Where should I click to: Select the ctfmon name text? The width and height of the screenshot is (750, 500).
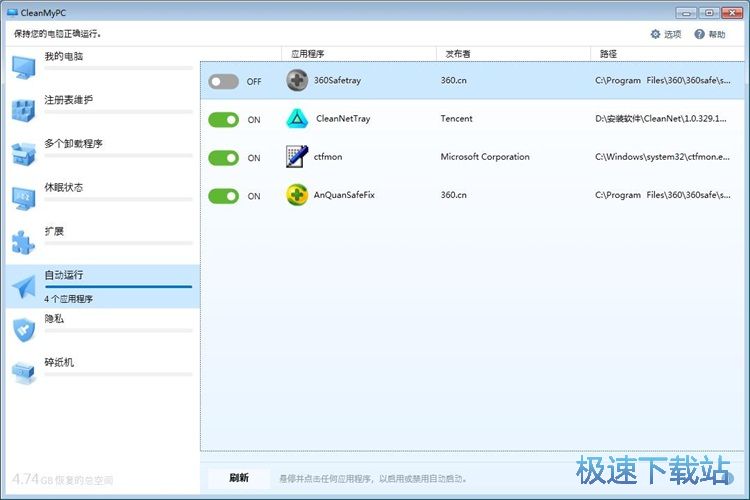pos(328,157)
